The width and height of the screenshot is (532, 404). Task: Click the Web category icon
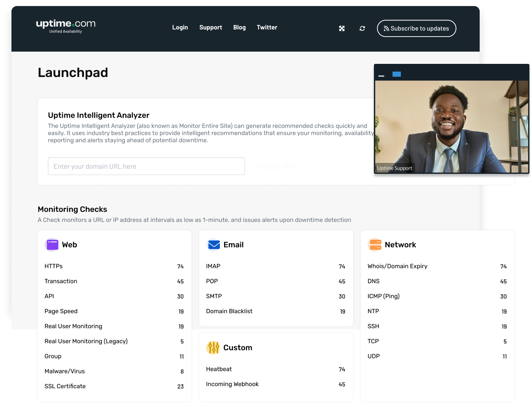(x=52, y=245)
